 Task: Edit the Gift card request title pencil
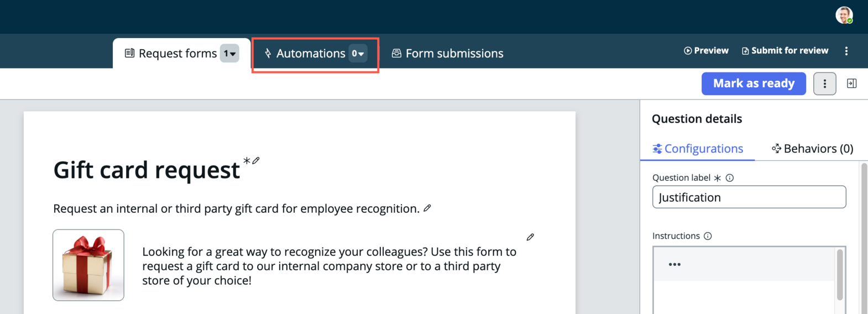tap(256, 161)
